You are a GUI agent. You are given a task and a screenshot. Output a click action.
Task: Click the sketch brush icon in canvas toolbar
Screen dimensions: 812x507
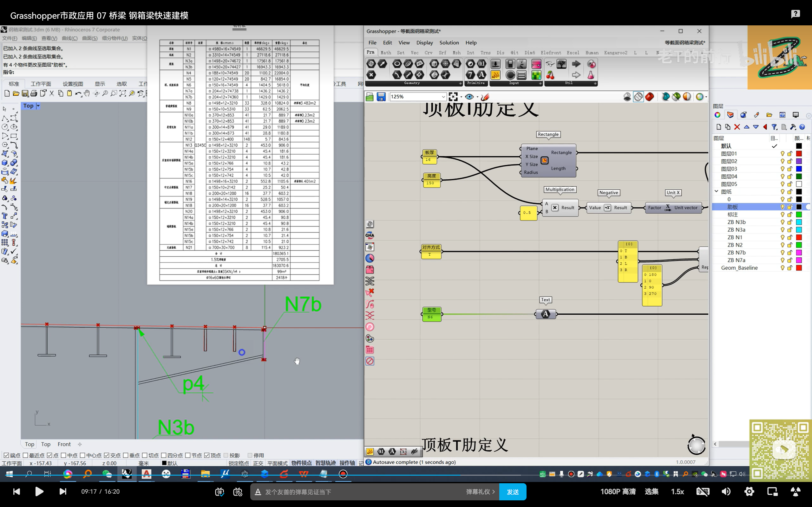point(485,97)
